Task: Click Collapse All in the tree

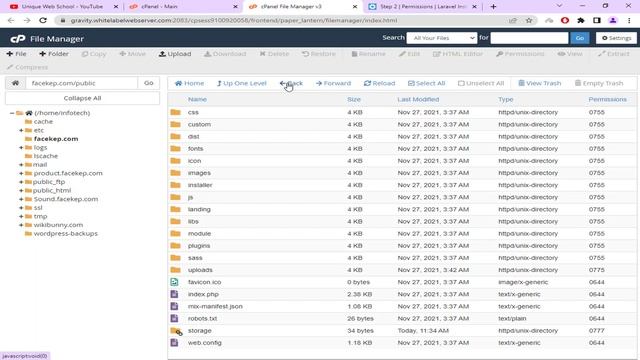Action: point(82,98)
